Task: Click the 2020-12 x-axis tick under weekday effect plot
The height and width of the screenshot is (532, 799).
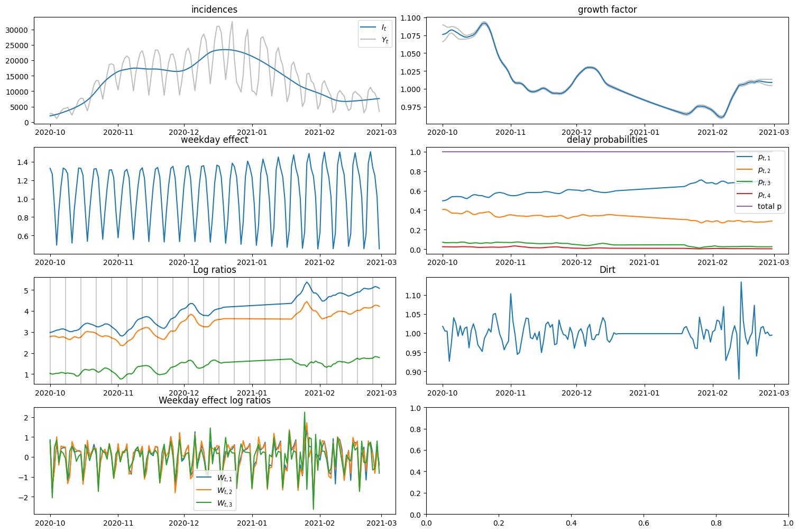Action: (184, 262)
